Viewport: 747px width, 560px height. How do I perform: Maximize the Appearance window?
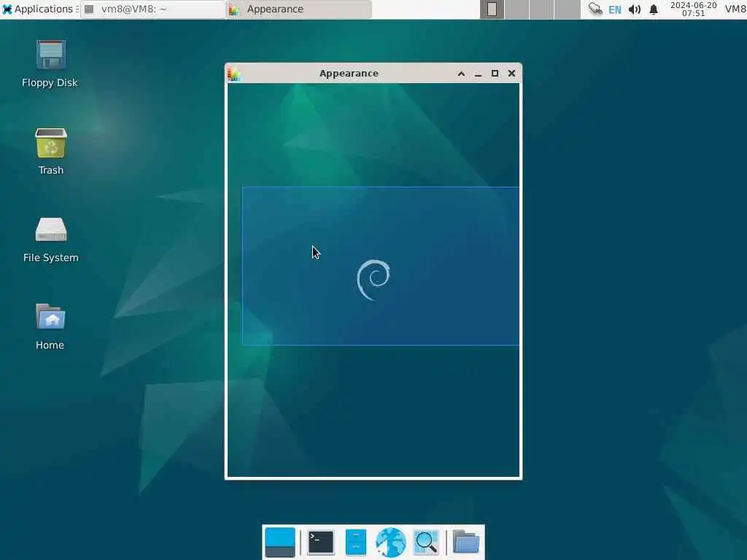point(495,74)
